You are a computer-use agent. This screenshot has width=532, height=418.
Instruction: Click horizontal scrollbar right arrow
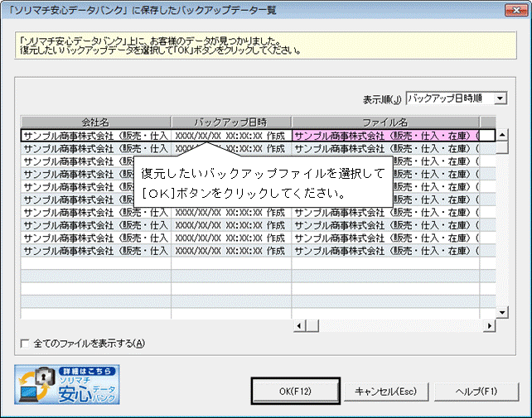tap(489, 326)
